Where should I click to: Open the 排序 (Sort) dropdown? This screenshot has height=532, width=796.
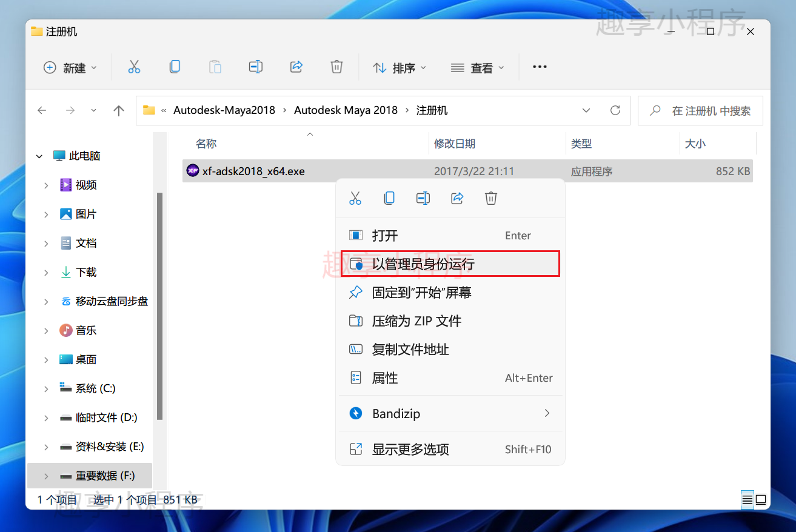coord(400,68)
